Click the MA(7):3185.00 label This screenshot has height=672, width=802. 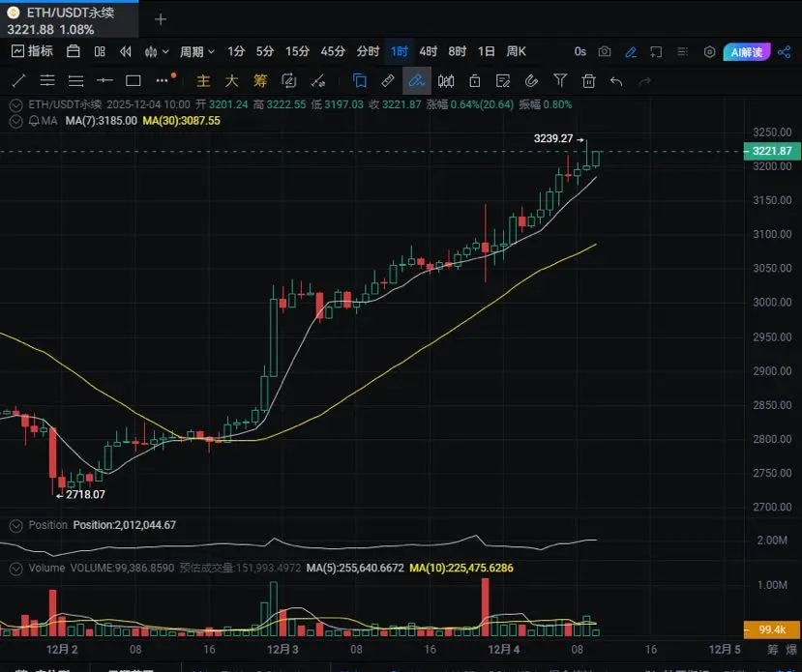coord(102,121)
